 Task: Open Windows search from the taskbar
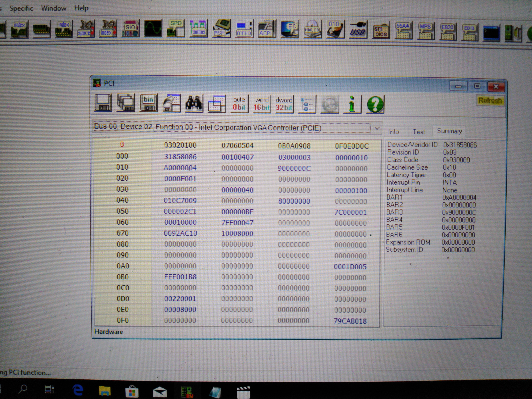tap(23, 389)
